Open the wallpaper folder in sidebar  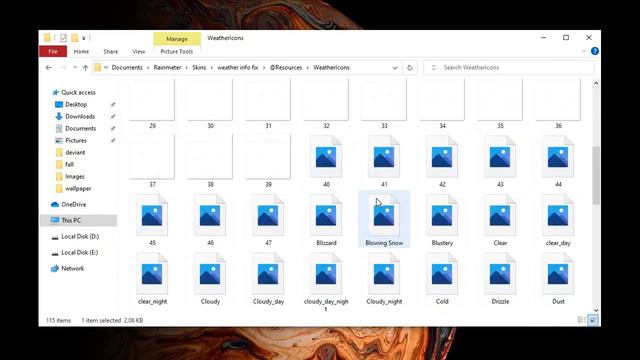click(x=73, y=189)
